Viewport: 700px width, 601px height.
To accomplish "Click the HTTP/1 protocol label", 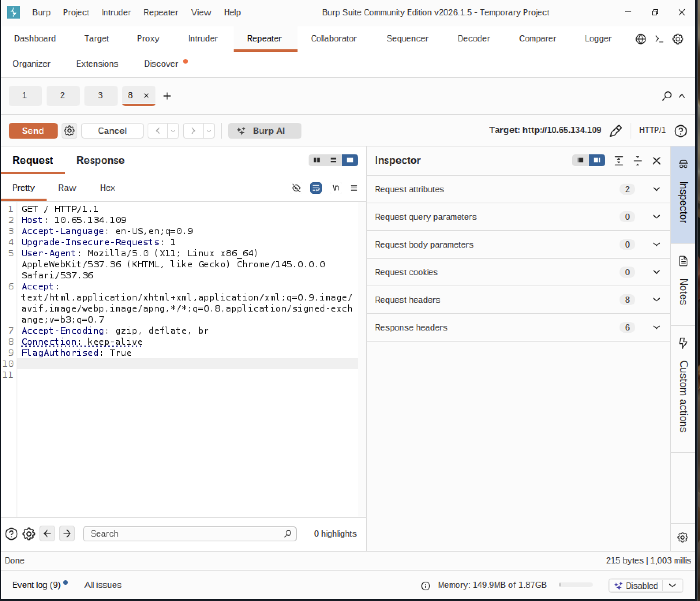I will [x=652, y=130].
